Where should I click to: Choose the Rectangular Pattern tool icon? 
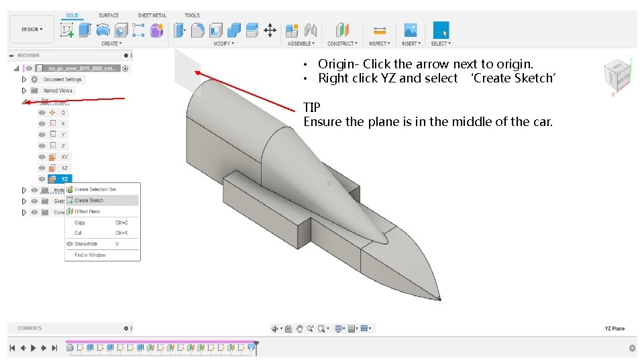point(138,30)
